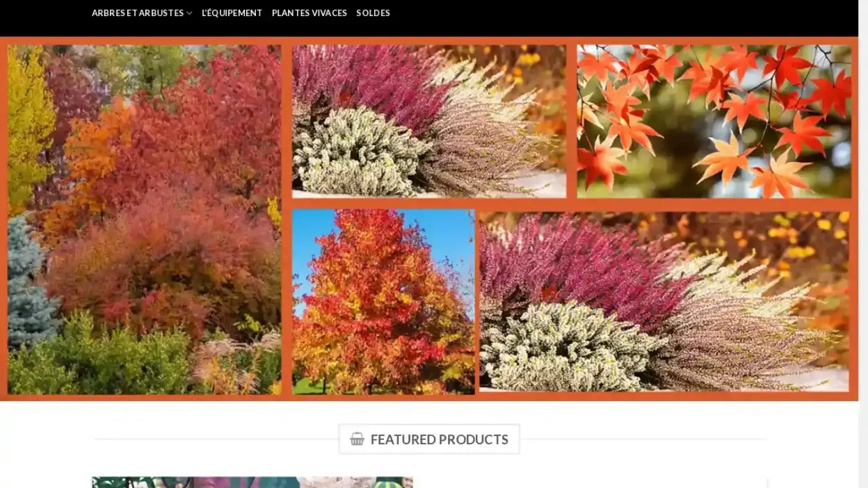Open the wide bottom-right heather image
The height and width of the screenshot is (488, 868).
664,302
